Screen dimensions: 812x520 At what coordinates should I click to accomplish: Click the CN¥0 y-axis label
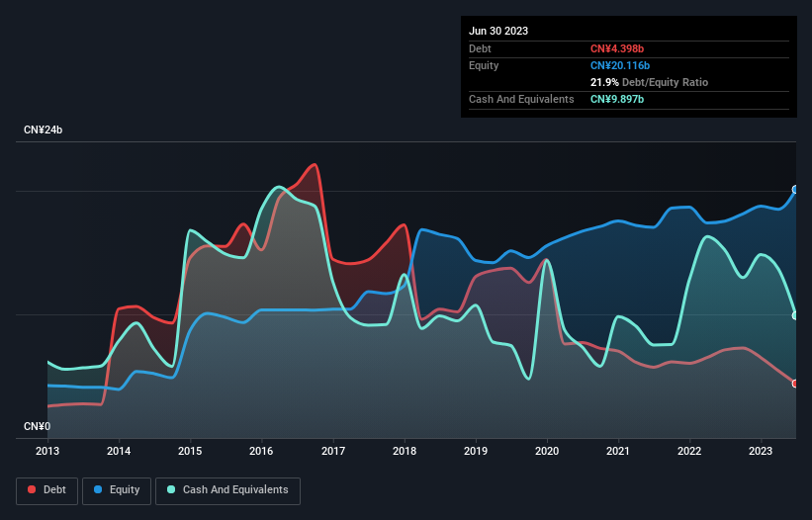tap(37, 426)
